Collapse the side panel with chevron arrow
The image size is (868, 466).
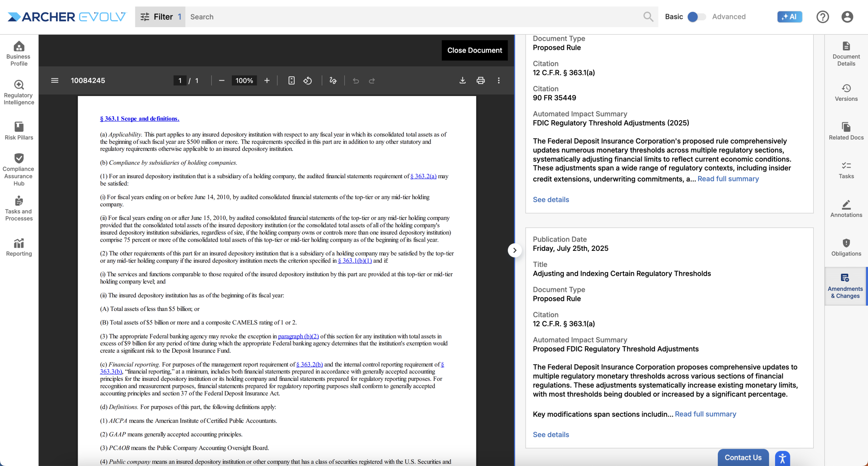[x=514, y=250]
